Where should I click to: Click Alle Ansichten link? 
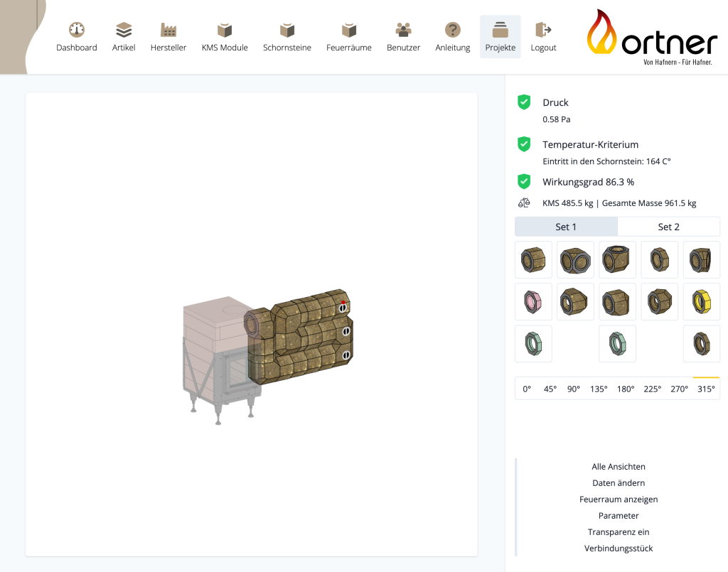click(x=619, y=467)
